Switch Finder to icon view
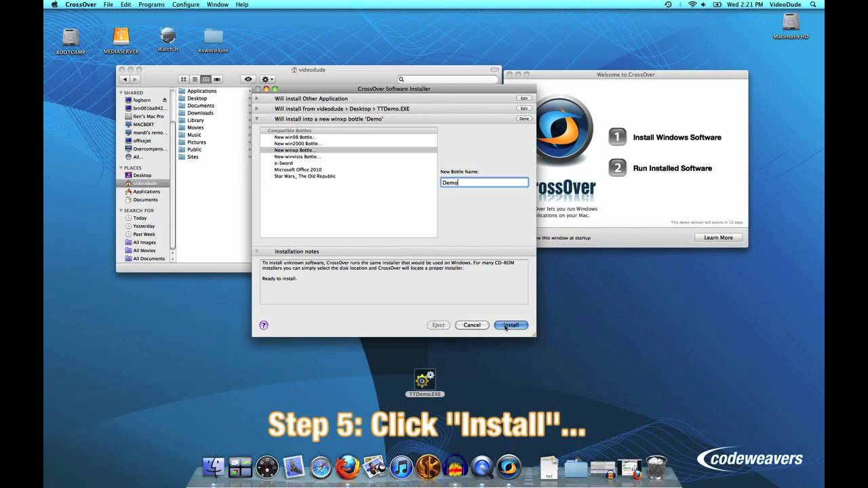Viewport: 868px width, 488px height. click(x=184, y=79)
